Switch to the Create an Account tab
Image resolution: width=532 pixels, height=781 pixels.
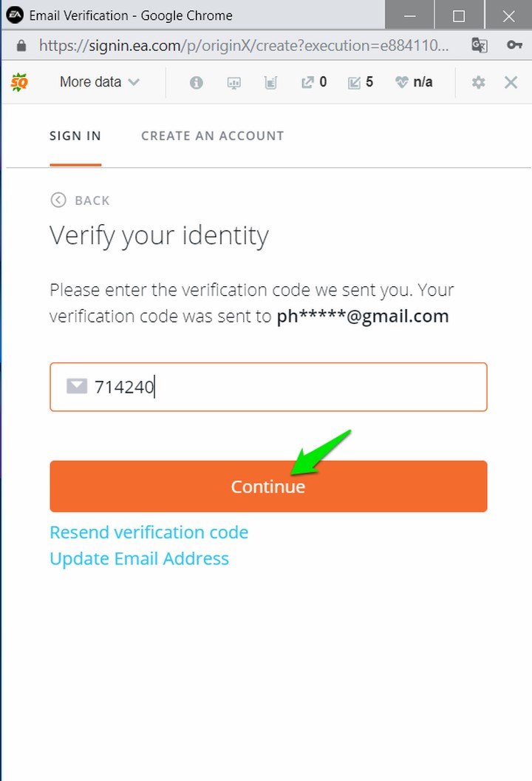(213, 136)
